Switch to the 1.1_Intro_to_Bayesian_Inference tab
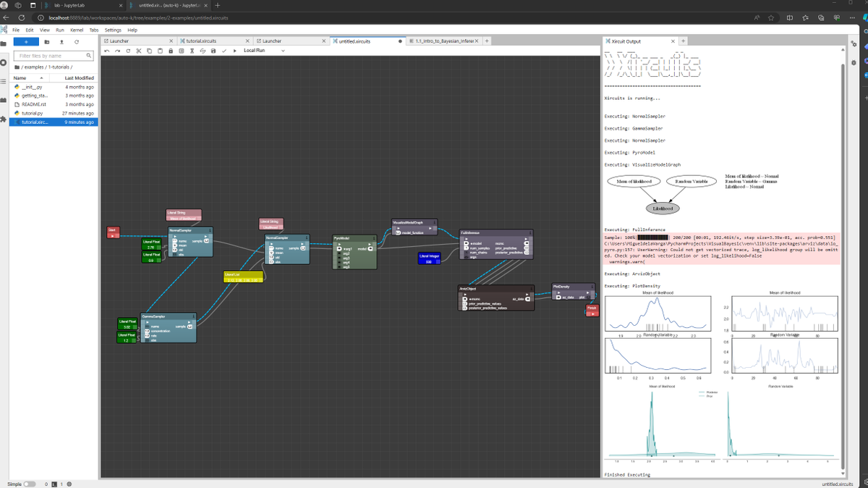This screenshot has height=488, width=868. click(x=443, y=41)
